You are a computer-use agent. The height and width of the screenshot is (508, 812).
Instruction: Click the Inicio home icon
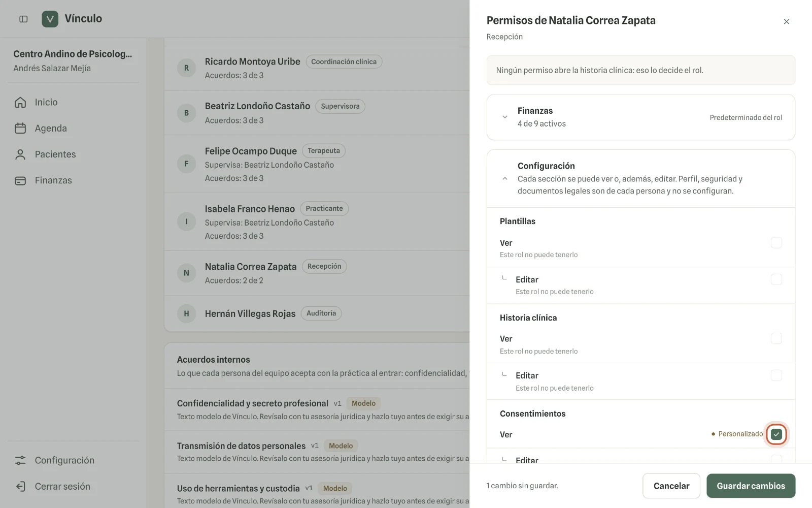pyautogui.click(x=20, y=102)
